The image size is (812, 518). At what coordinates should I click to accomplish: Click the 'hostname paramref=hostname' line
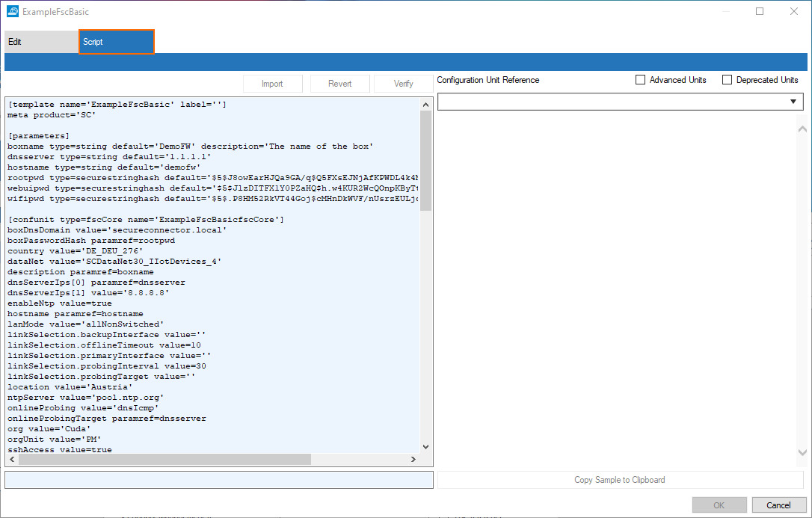75,314
